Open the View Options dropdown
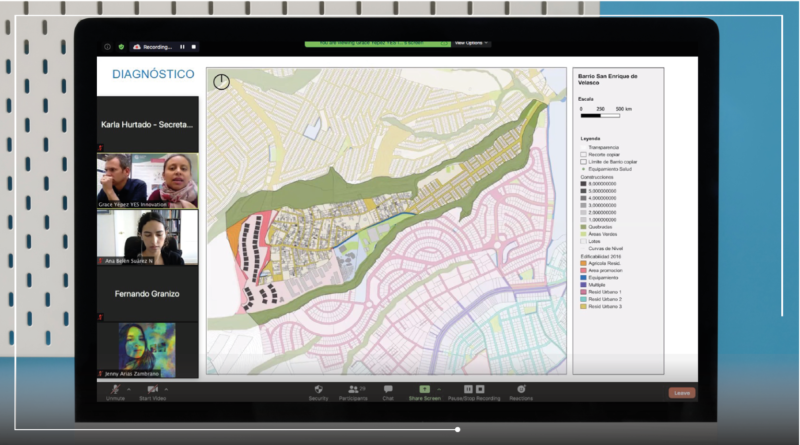This screenshot has height=445, width=800. (471, 43)
